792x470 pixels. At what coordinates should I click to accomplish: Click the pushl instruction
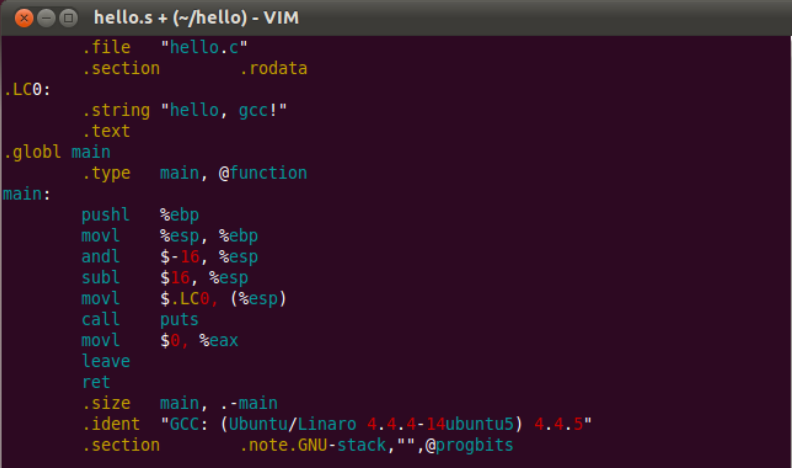pos(106,214)
